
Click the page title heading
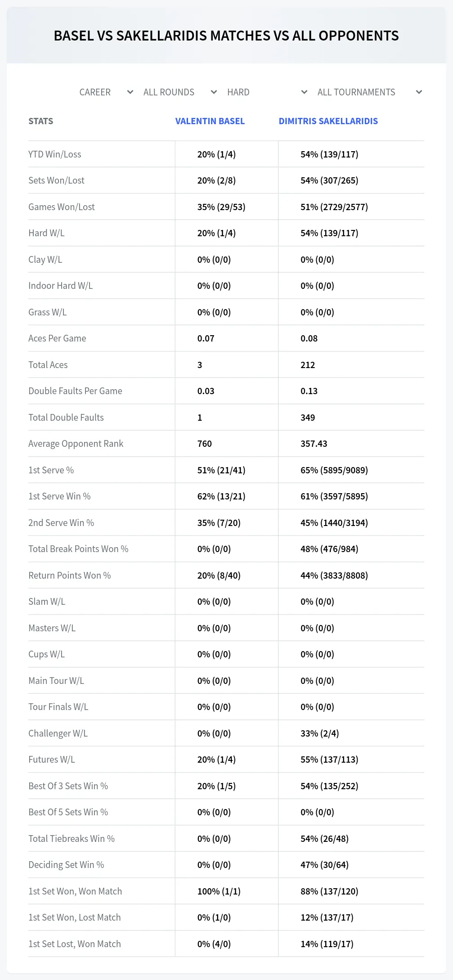226,36
